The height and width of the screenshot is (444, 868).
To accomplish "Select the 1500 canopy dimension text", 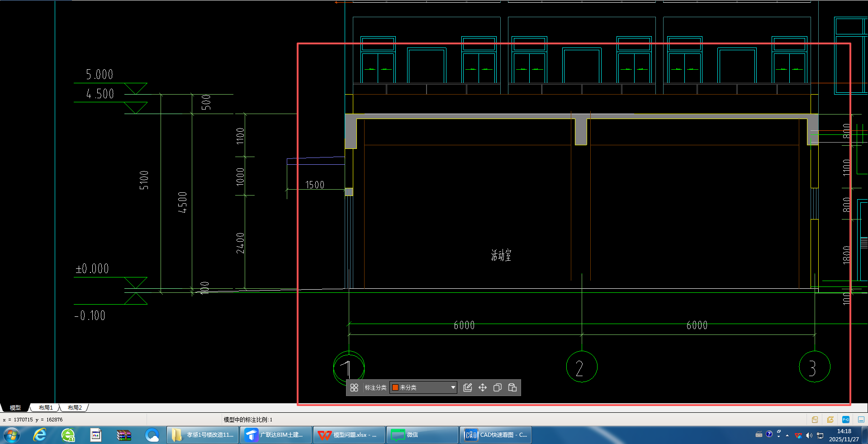I will (315, 185).
